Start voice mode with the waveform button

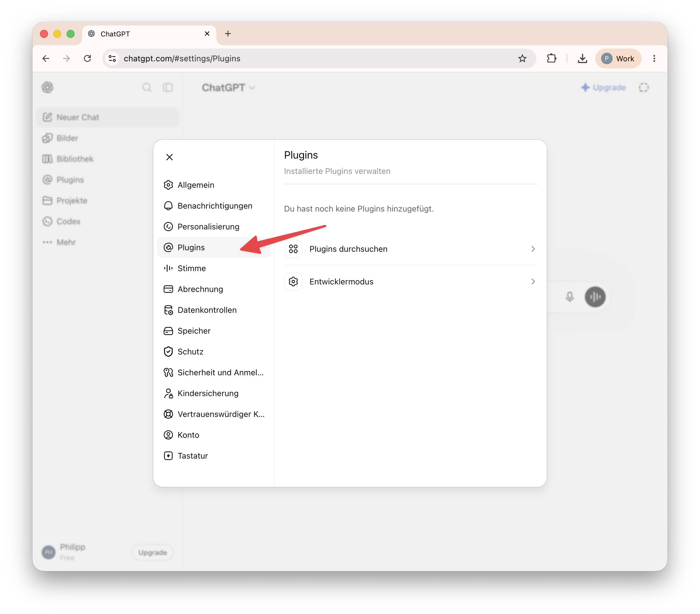(595, 297)
